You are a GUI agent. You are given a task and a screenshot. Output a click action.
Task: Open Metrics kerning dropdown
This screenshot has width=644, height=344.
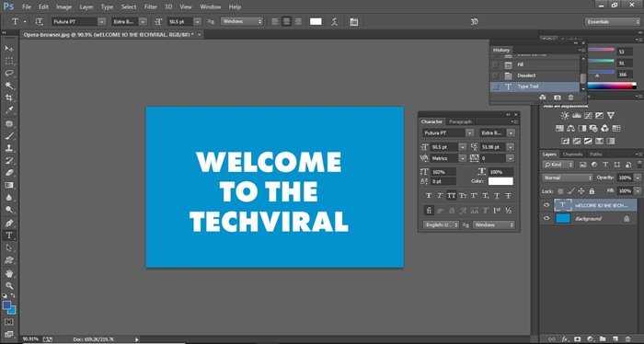point(463,158)
